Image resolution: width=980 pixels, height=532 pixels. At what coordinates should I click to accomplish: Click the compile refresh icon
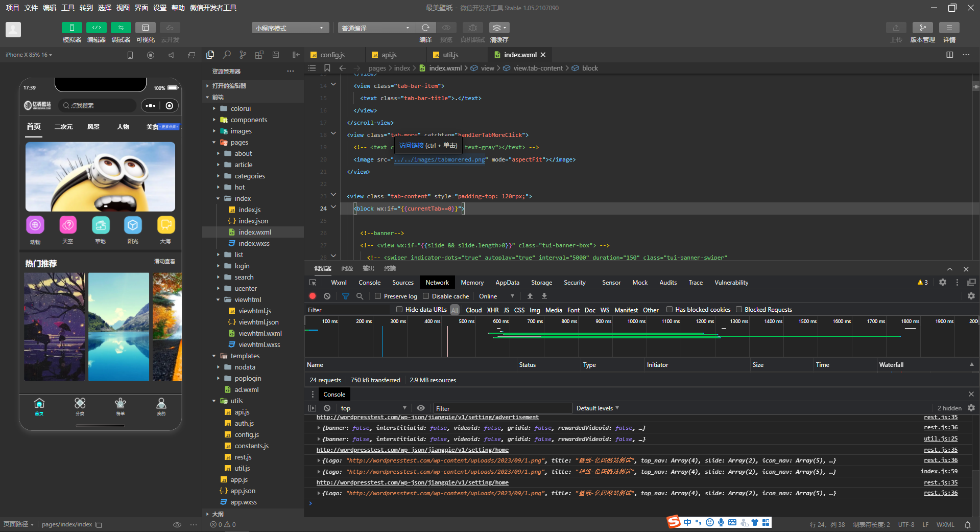[425, 28]
